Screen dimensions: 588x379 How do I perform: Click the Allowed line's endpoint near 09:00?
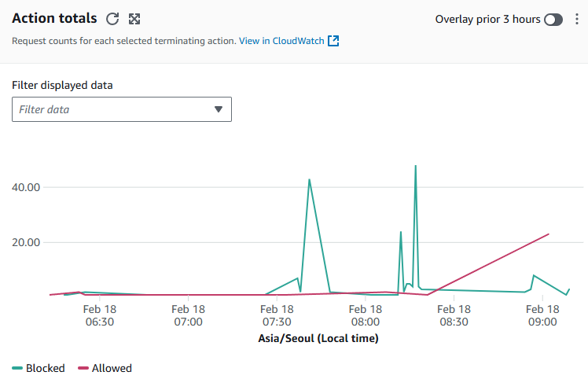coord(549,234)
